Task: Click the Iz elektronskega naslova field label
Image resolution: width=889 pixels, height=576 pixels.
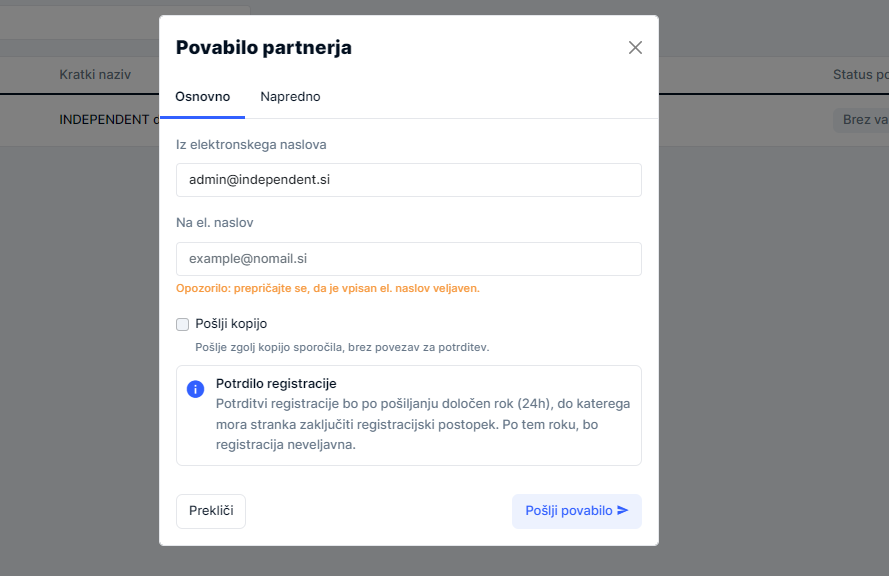Action: pyautogui.click(x=251, y=145)
